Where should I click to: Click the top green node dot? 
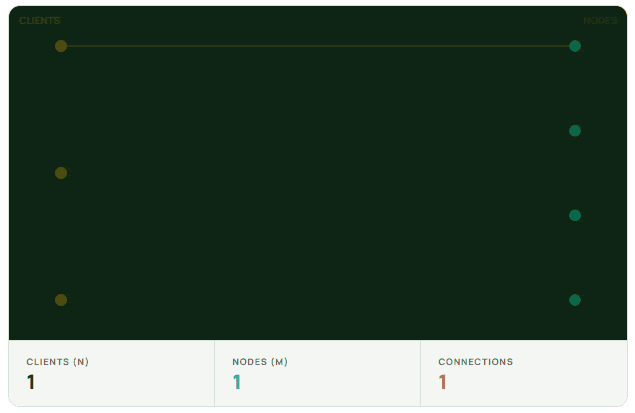tap(575, 46)
